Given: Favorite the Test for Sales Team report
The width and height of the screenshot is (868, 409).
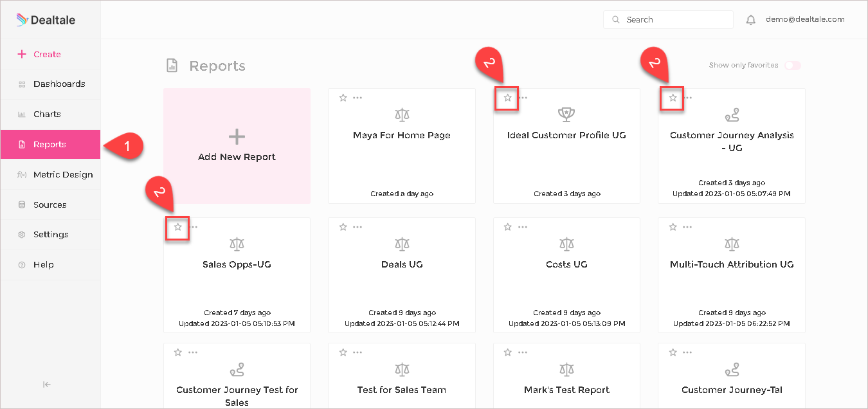Looking at the screenshot, I should point(343,352).
